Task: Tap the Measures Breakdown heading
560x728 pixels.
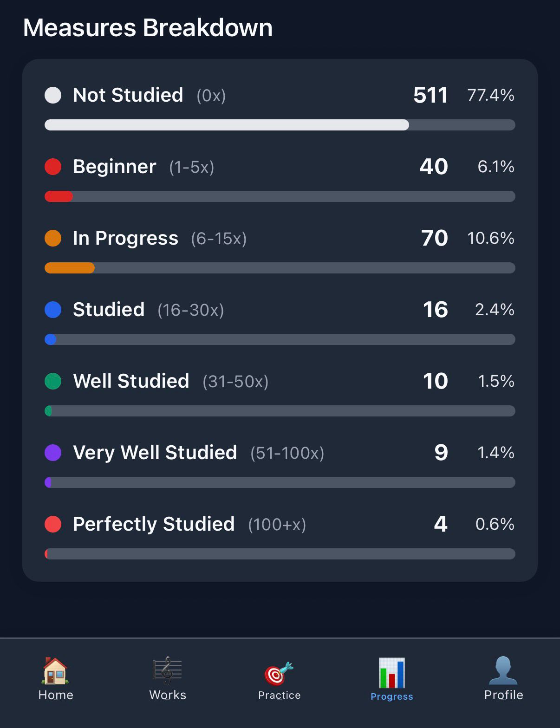Action: pyautogui.click(x=148, y=28)
